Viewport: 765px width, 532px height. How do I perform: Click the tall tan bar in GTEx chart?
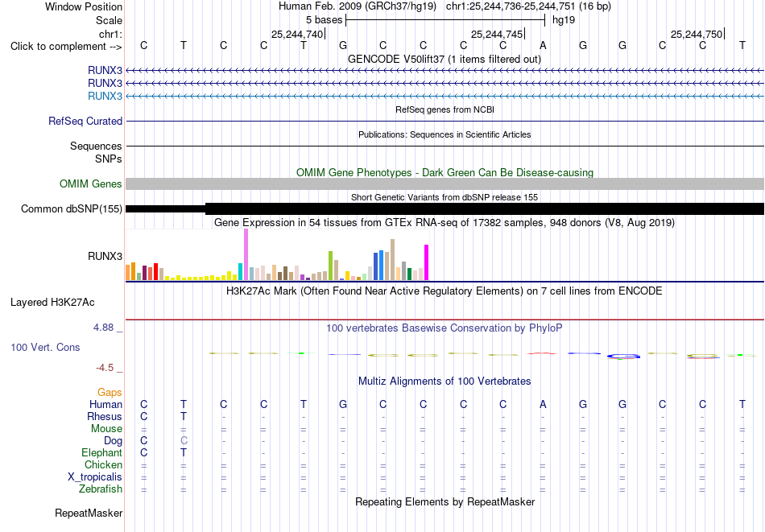point(392,259)
